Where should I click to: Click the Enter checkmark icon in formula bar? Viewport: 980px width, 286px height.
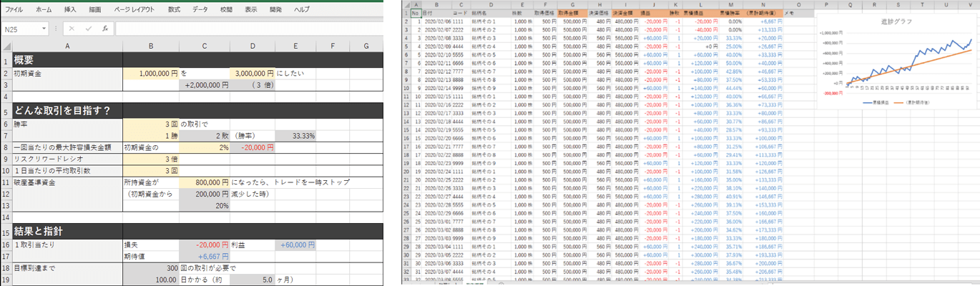pos(87,29)
